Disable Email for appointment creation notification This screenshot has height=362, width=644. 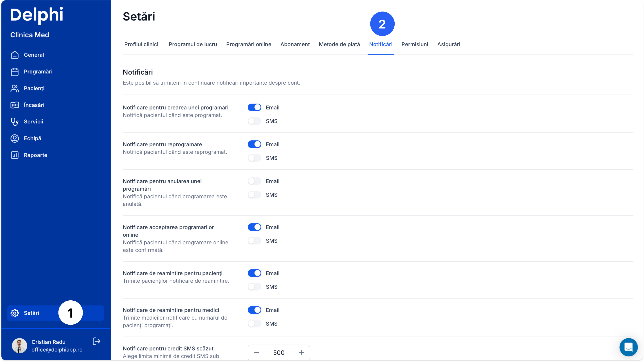coord(254,108)
